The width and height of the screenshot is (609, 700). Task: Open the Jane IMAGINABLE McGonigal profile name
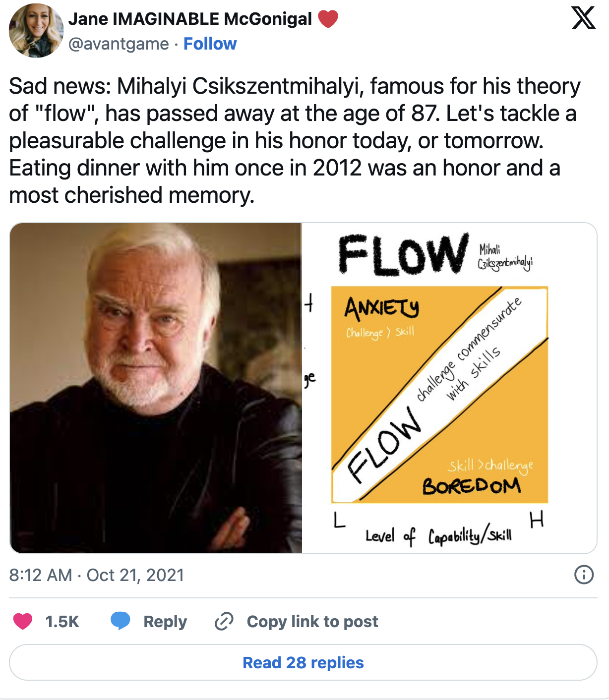[x=190, y=19]
